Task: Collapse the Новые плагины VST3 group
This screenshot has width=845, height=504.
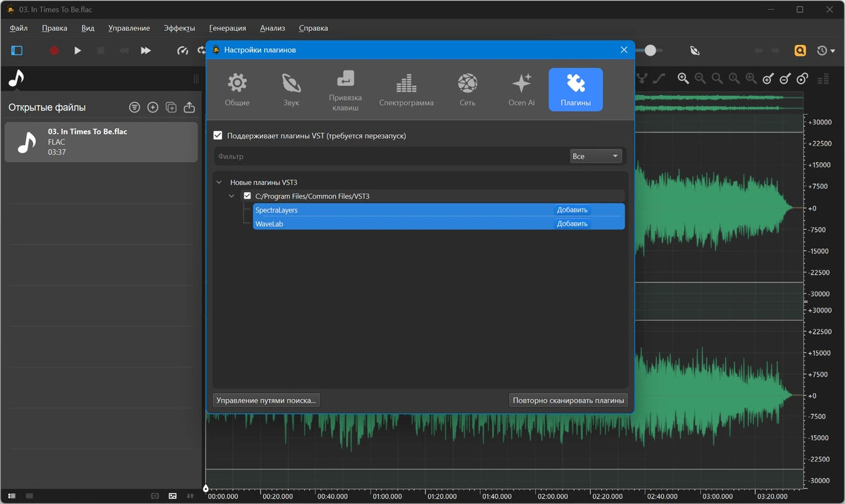Action: pyautogui.click(x=219, y=182)
